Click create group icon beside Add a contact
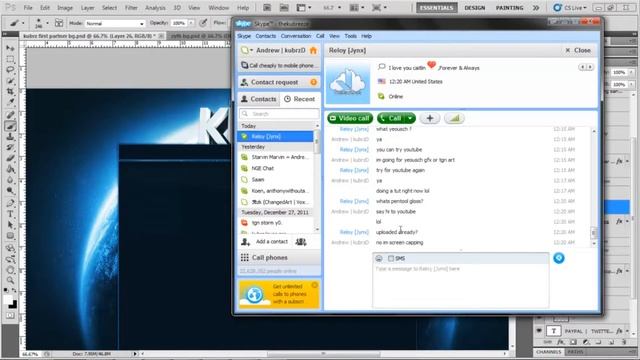The width and height of the screenshot is (640, 360). tap(301, 242)
